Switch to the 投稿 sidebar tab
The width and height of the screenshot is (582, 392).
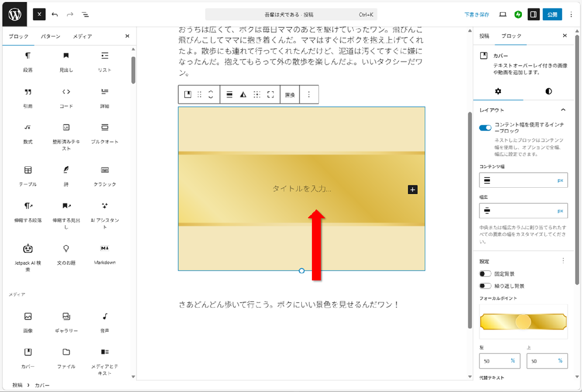pyautogui.click(x=484, y=36)
